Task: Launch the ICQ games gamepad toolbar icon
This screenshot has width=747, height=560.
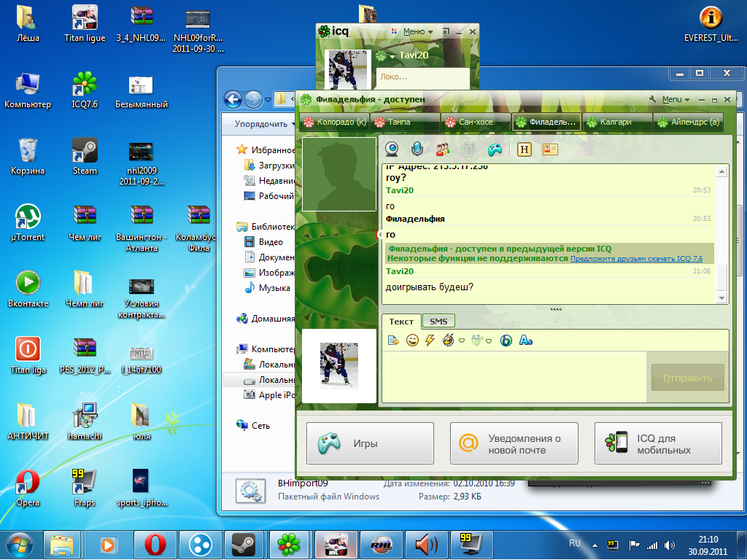Action: pos(495,150)
